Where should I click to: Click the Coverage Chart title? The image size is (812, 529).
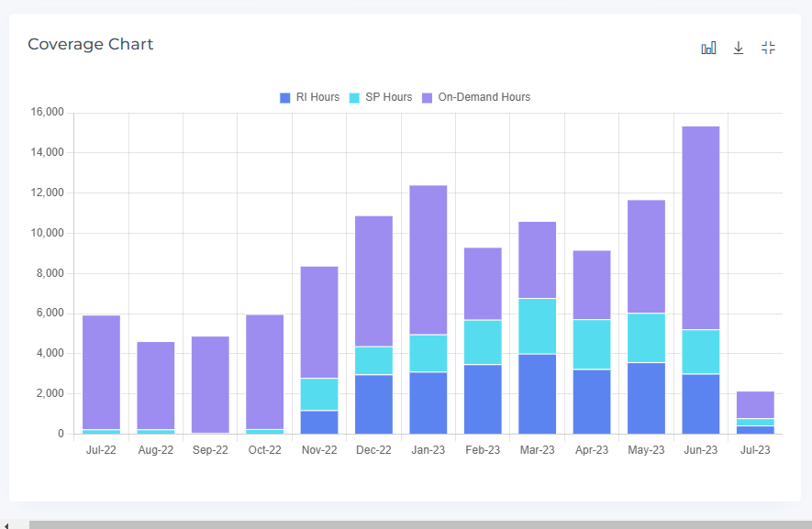coord(90,44)
